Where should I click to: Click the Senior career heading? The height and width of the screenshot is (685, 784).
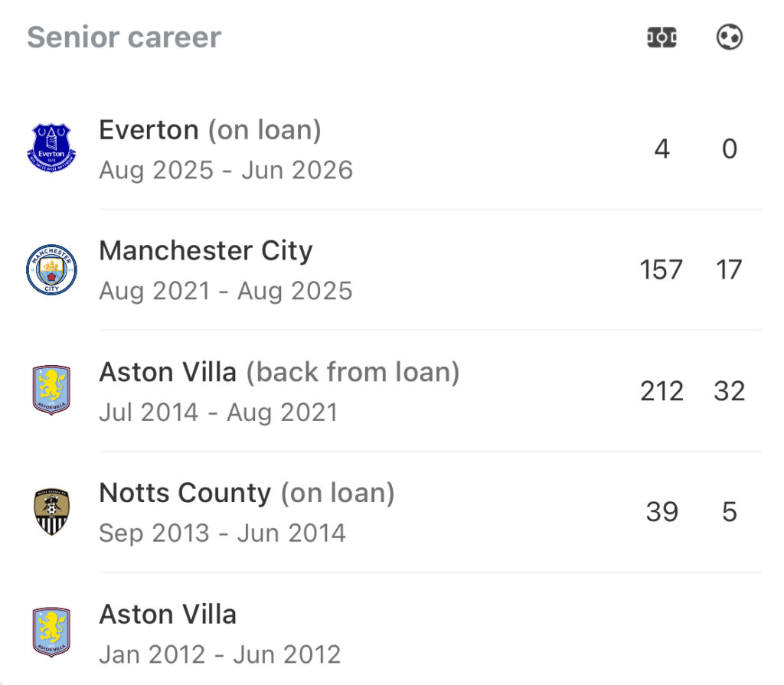pyautogui.click(x=124, y=38)
